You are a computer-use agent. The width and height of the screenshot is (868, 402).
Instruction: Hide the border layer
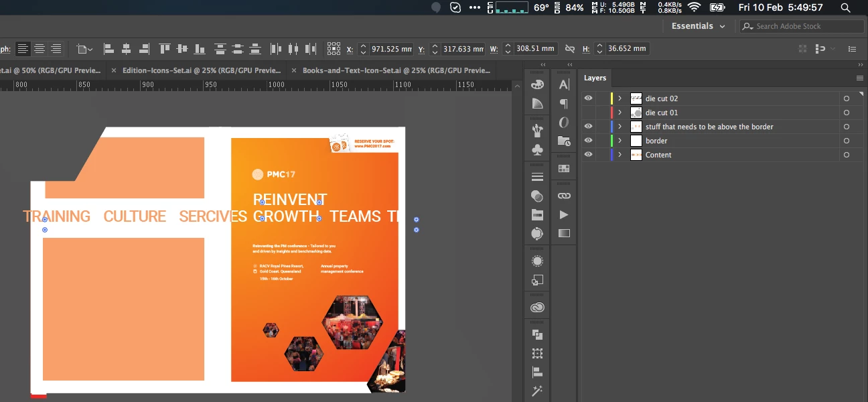pos(588,141)
